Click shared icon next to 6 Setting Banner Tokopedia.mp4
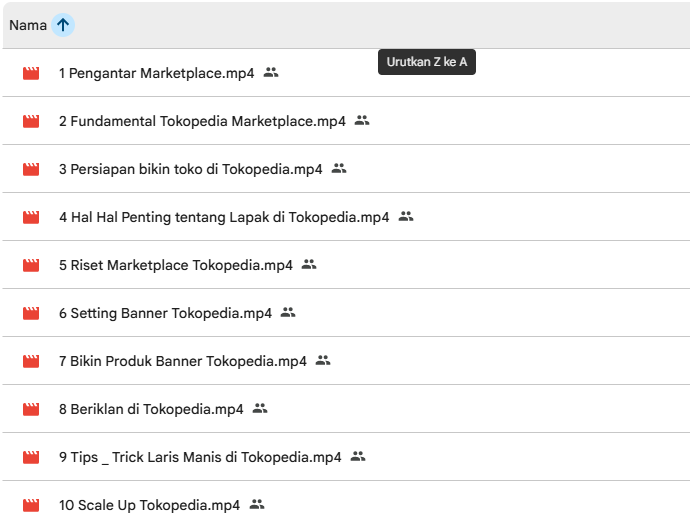 click(x=288, y=312)
